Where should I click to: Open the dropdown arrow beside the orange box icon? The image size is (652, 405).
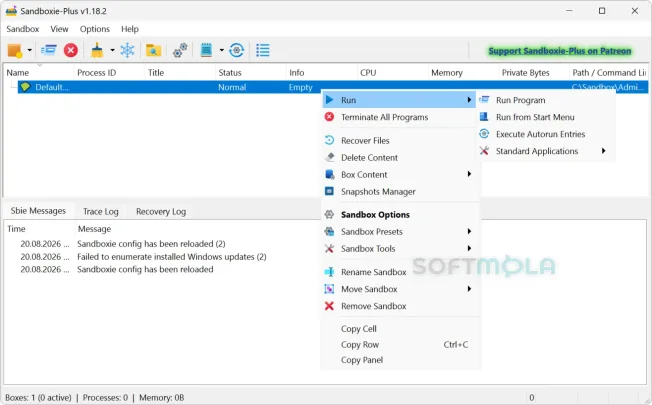30,50
